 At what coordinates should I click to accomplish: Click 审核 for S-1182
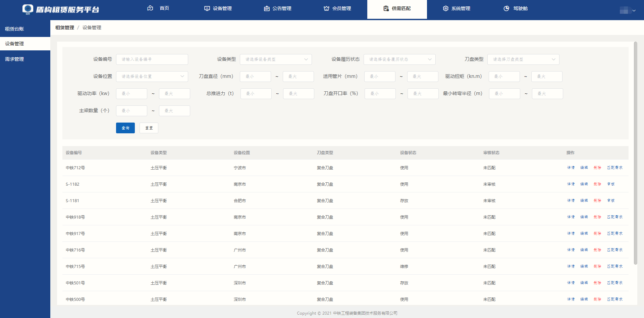611,184
